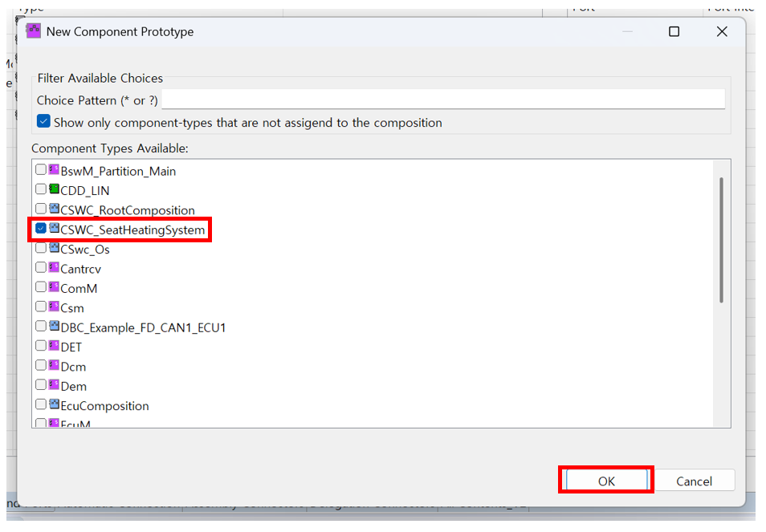The height and width of the screenshot is (532, 766).
Task: Click the green CDD_LIN component icon
Action: 54,190
